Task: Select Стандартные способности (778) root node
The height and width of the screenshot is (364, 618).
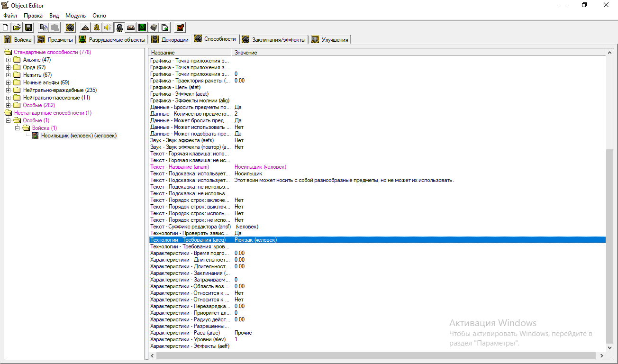Action: [x=52, y=52]
